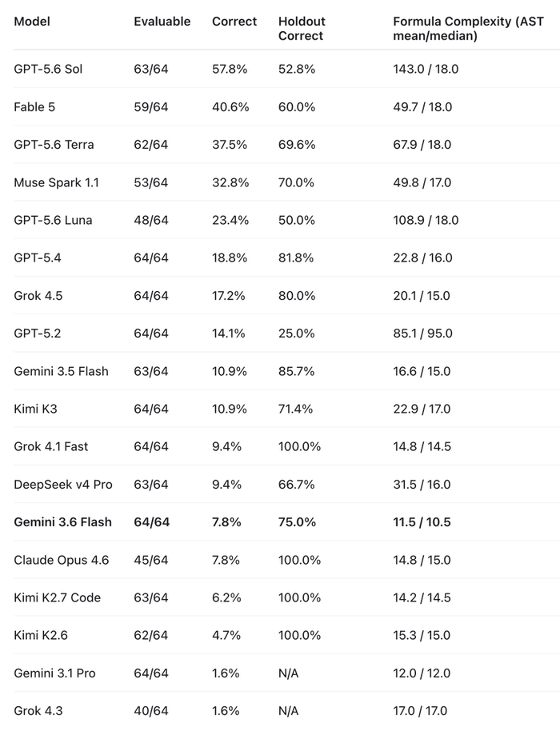Click the Correct column header

(234, 22)
